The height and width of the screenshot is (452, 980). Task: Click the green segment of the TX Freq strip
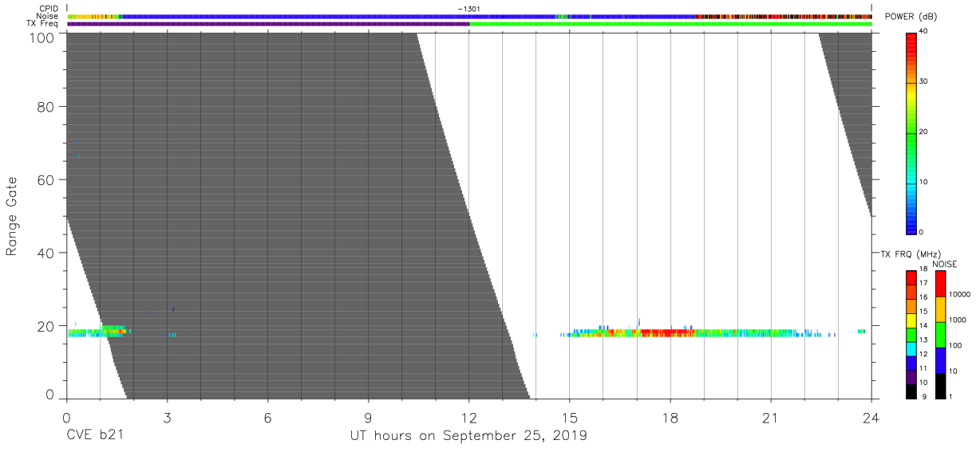click(670, 24)
